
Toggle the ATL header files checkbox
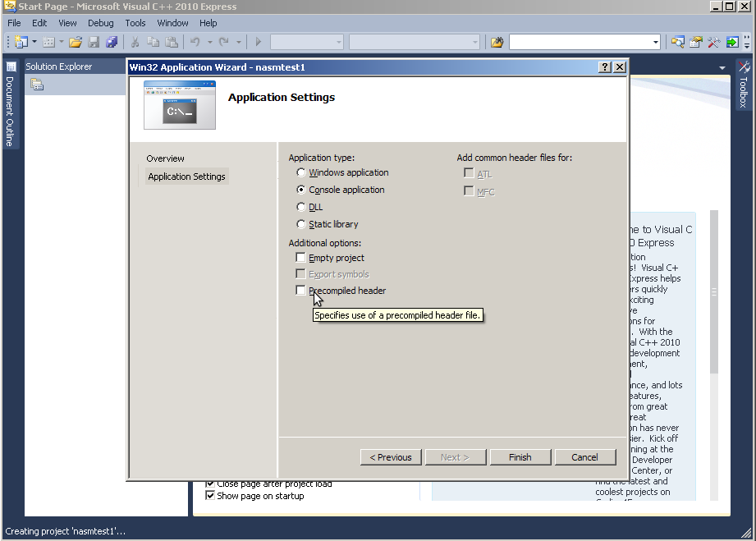[469, 172]
